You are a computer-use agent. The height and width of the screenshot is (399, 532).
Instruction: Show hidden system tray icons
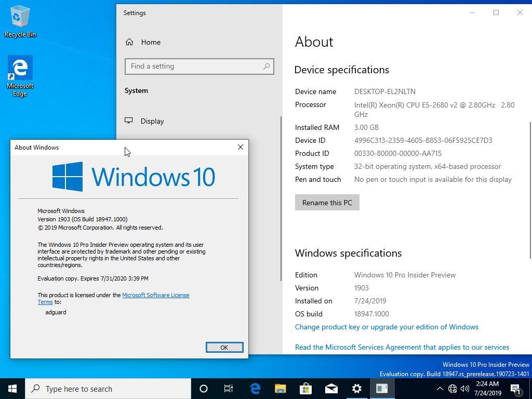click(440, 389)
